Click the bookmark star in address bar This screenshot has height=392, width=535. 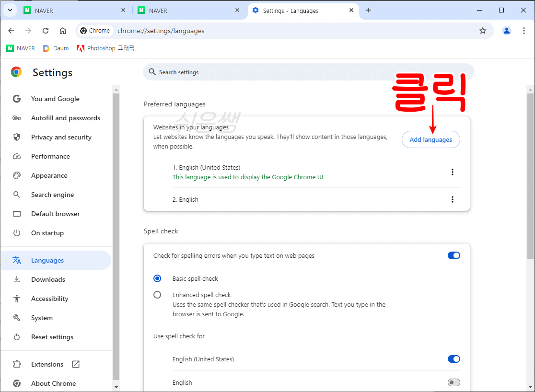(483, 30)
